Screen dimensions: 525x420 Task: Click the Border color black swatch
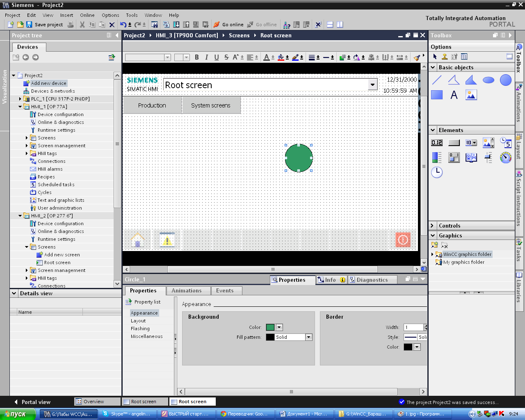pyautogui.click(x=408, y=347)
